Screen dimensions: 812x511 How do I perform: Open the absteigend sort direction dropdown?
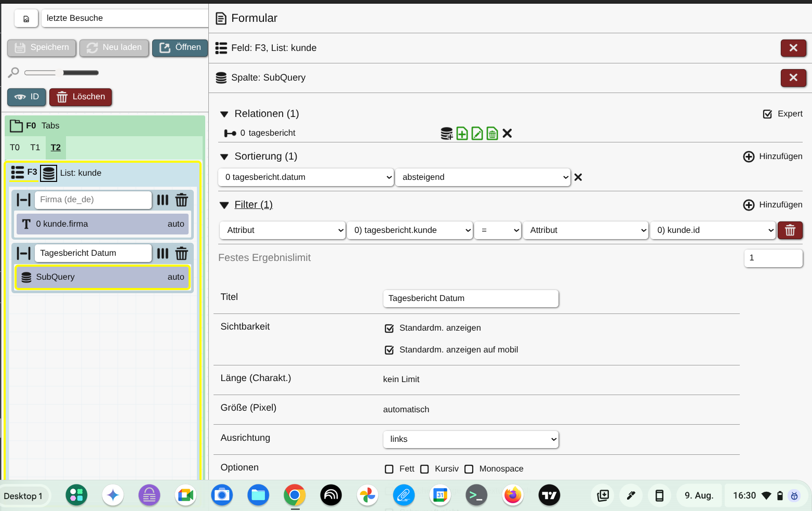pyautogui.click(x=483, y=177)
